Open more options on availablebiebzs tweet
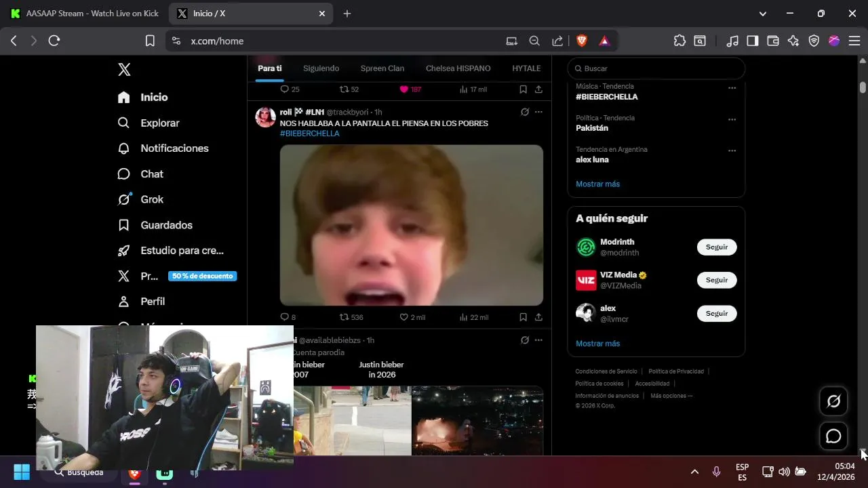The image size is (868, 488). point(538,340)
